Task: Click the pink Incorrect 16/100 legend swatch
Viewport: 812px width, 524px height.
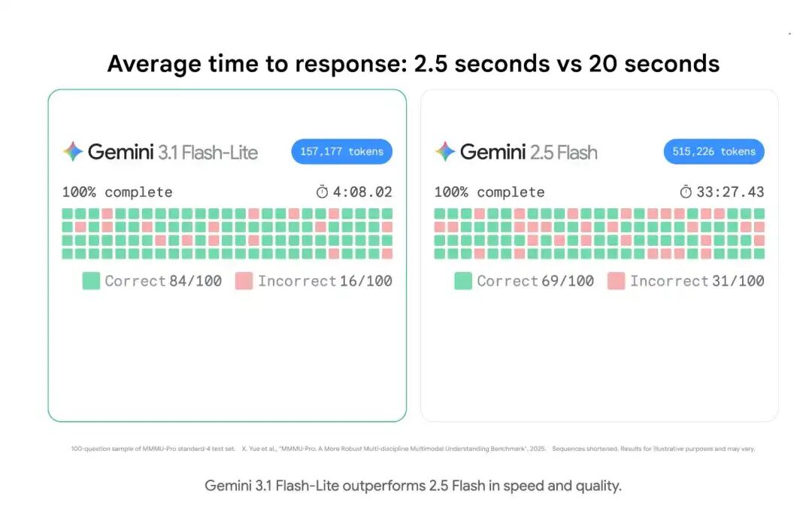Action: tap(244, 280)
